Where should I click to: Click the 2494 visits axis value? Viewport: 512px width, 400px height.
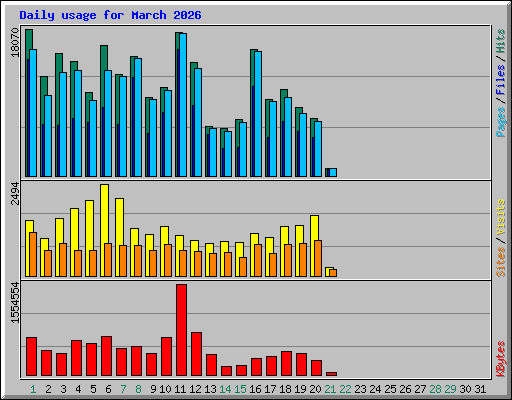(15, 194)
